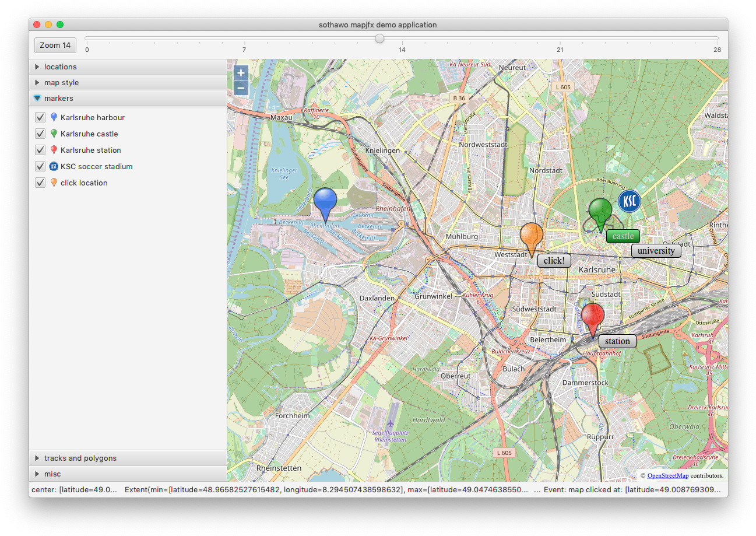The height and width of the screenshot is (536, 756).
Task: Click the KSC stadium logo on the map
Action: pyautogui.click(x=629, y=201)
